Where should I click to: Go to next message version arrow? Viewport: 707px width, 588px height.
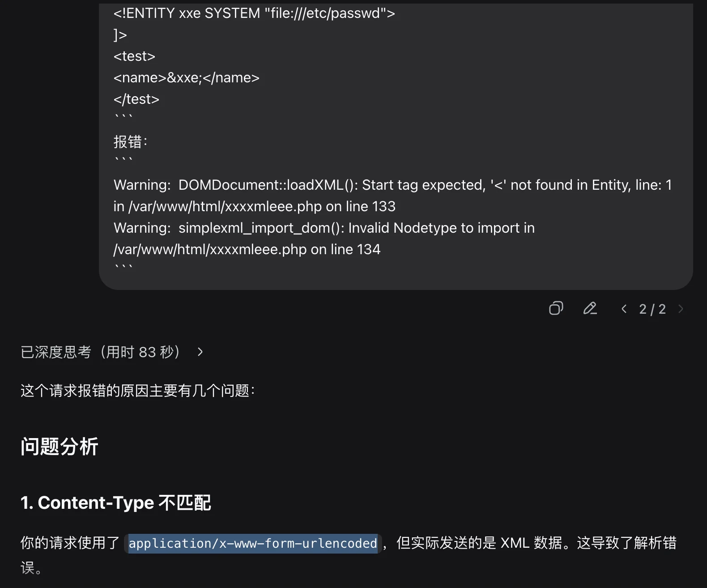coord(681,309)
